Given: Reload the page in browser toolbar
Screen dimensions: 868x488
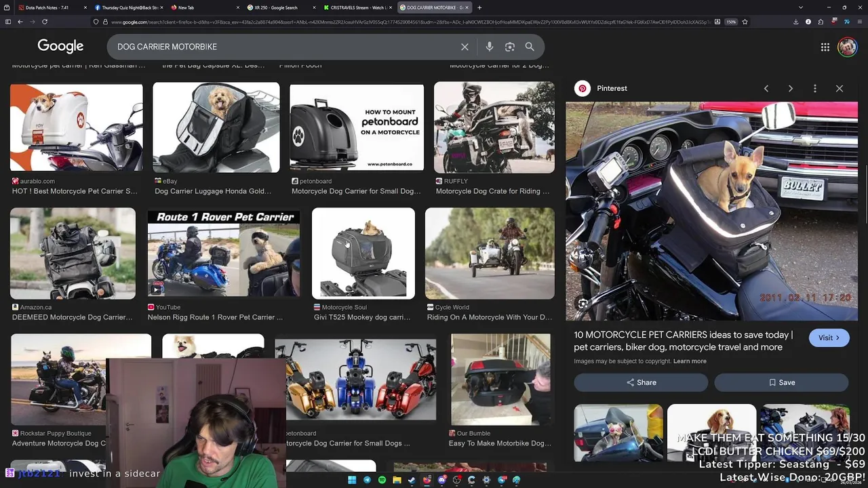Looking at the screenshot, I should 45,22.
